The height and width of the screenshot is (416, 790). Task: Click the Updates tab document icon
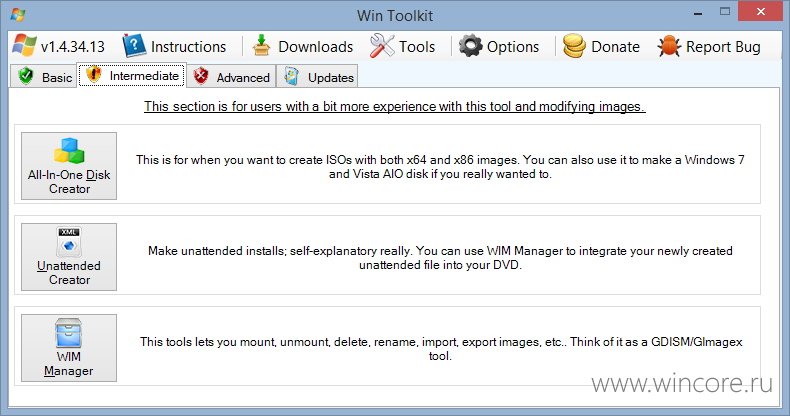291,76
